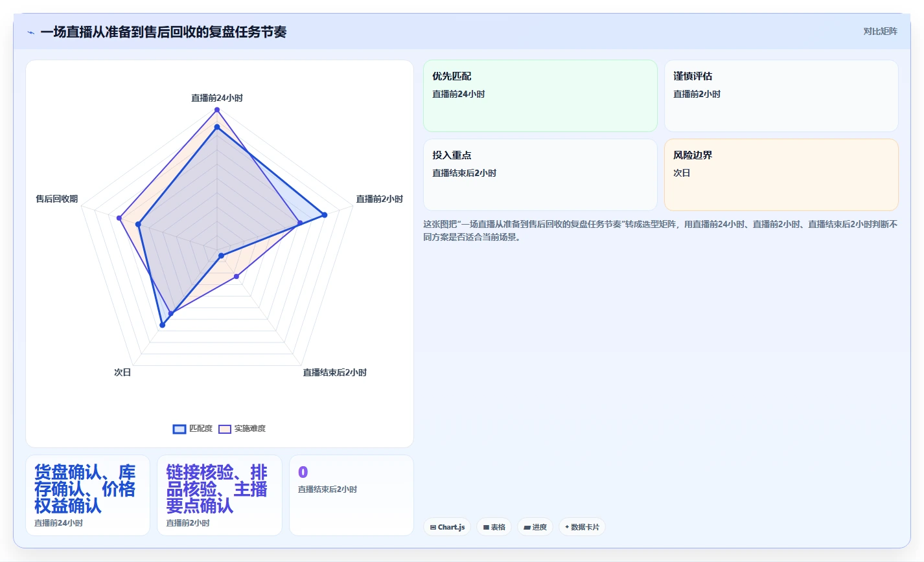Open the 投入重点 card
Screen dimensions: 924x562
540,175
